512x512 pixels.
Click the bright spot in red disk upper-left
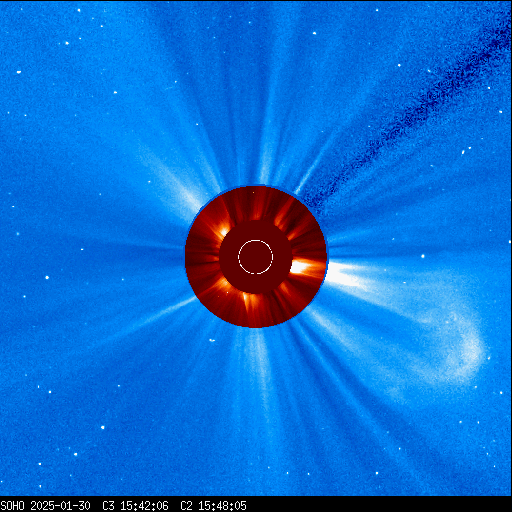224,231
